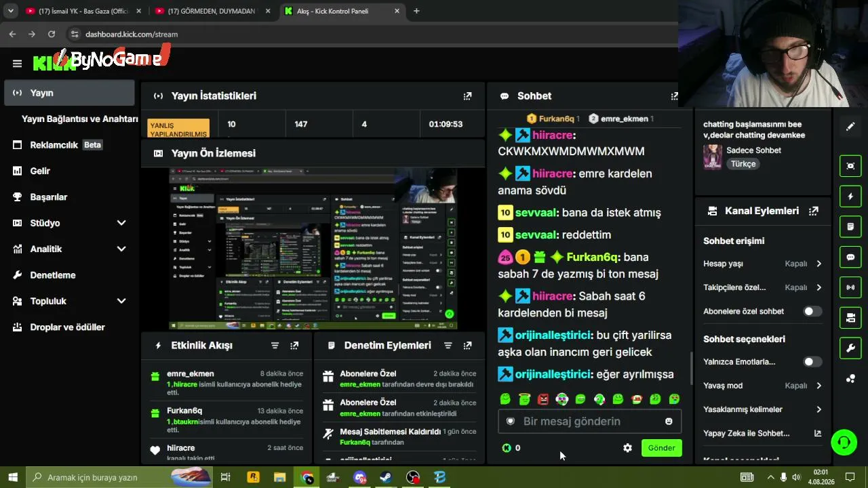The image size is (868, 488).
Task: Expand the Topluluk menu section
Action: pos(121,301)
